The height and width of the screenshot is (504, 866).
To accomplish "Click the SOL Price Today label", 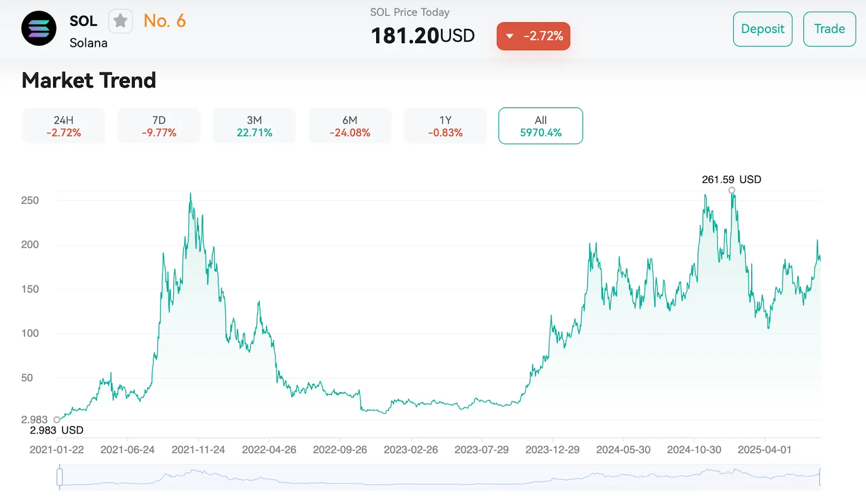I will (410, 12).
